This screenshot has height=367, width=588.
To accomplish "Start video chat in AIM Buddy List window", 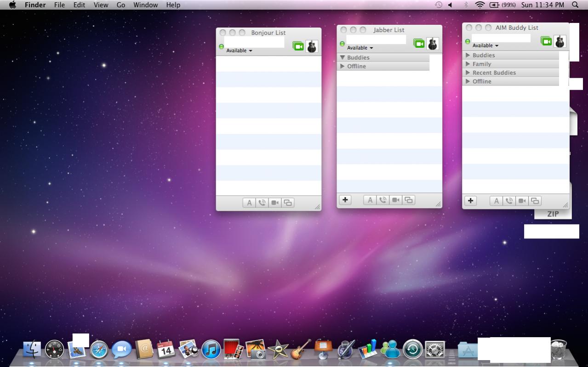I will pyautogui.click(x=546, y=41).
